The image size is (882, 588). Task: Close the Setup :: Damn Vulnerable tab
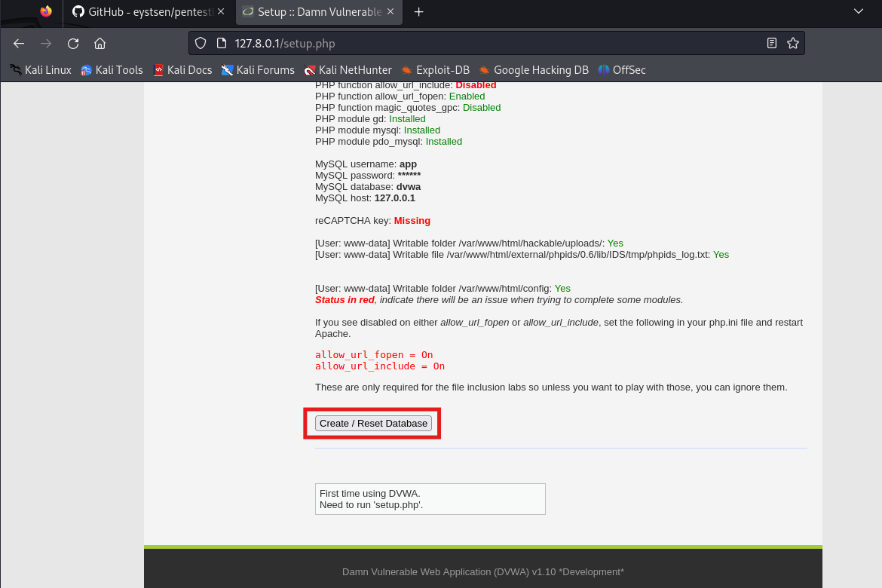click(391, 11)
